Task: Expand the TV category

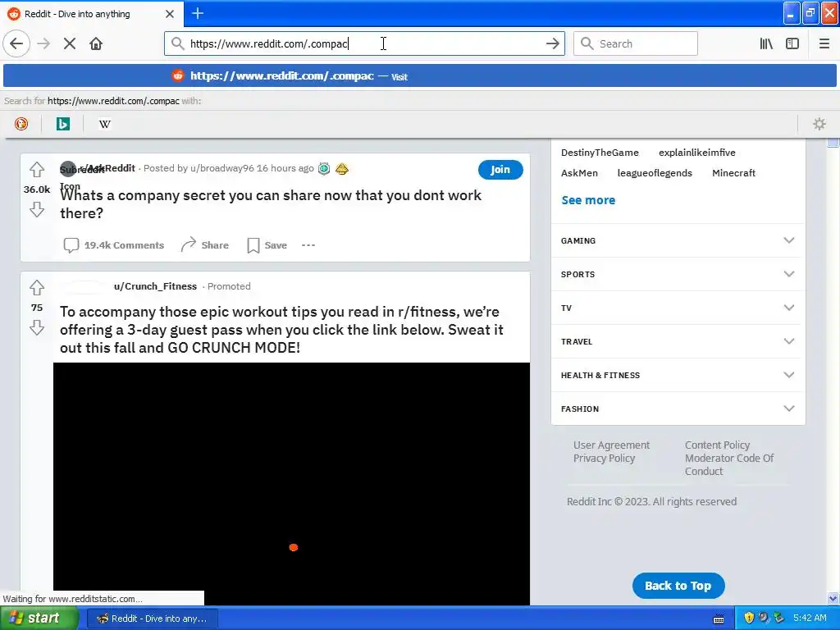Action: 678,308
